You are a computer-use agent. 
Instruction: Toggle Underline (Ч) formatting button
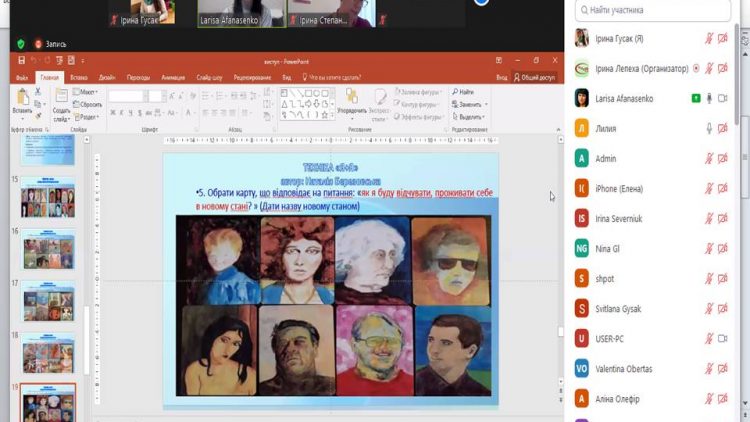[x=130, y=112]
